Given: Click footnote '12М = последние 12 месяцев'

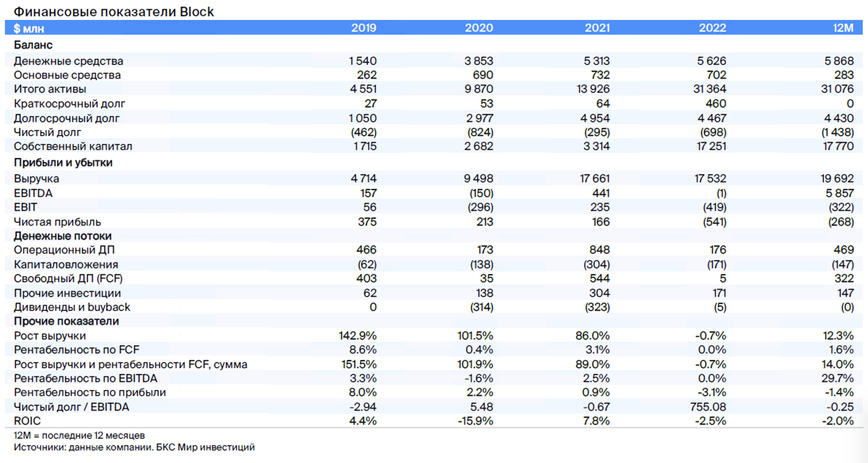Looking at the screenshot, I should (79, 435).
